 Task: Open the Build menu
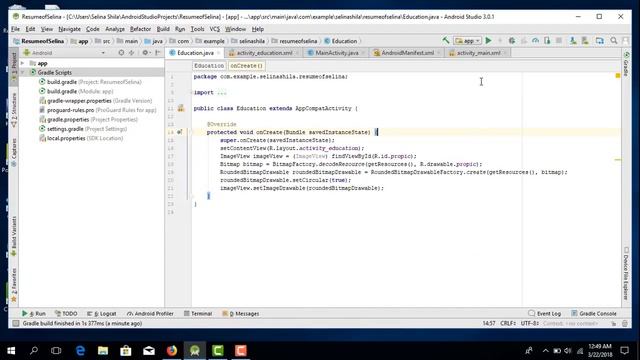point(163,29)
